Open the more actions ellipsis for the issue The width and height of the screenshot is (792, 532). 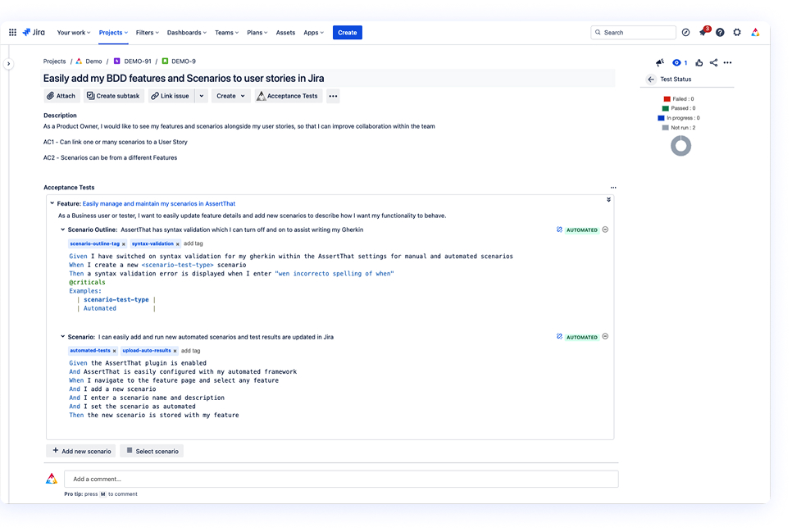[x=728, y=62]
